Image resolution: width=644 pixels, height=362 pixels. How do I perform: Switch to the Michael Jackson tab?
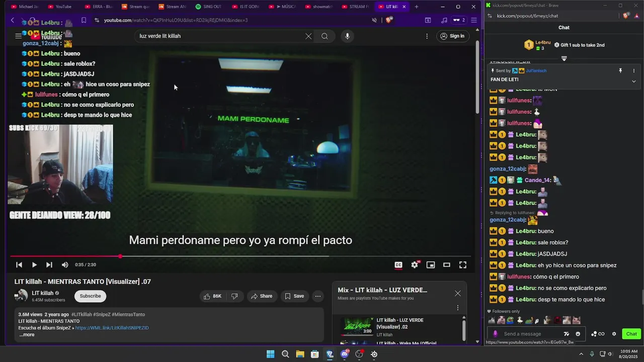coord(25,7)
